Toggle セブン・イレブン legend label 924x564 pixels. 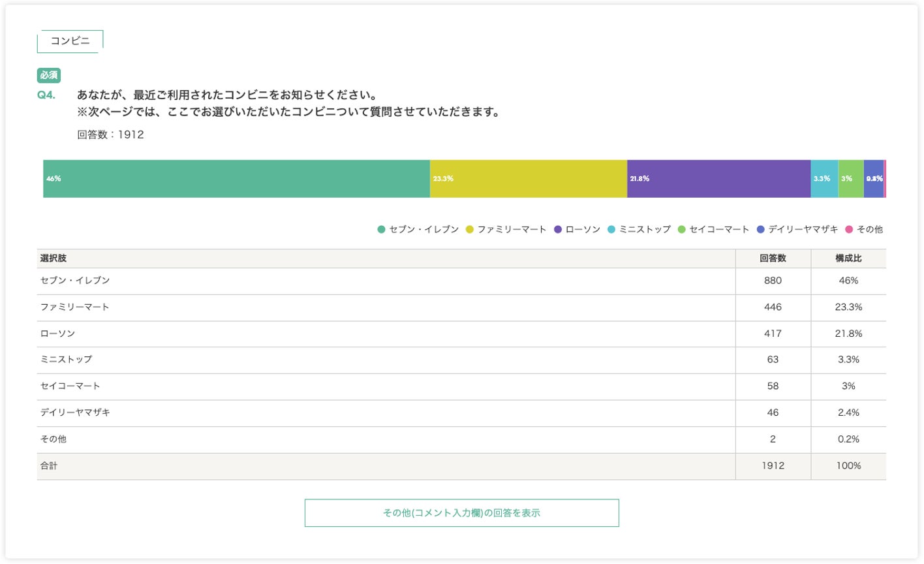[x=424, y=229]
